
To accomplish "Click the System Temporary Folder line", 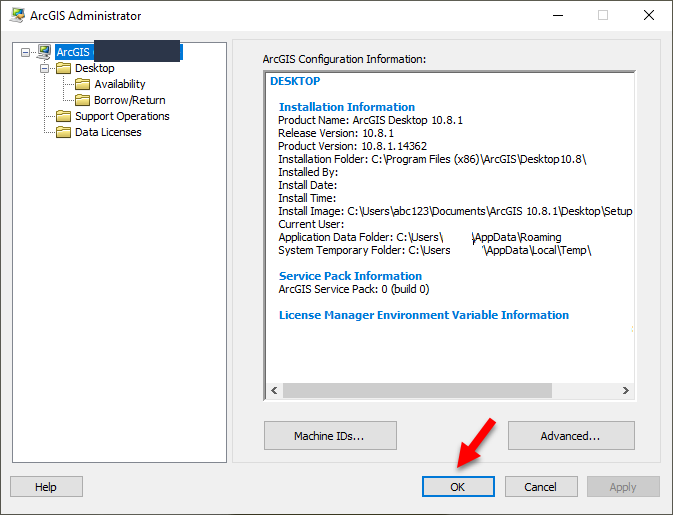I will [435, 250].
